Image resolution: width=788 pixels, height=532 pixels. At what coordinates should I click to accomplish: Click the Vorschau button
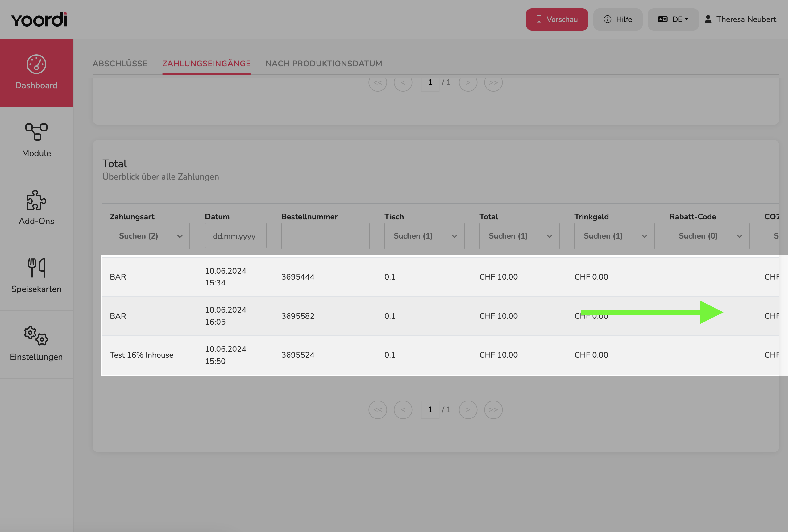click(x=557, y=19)
